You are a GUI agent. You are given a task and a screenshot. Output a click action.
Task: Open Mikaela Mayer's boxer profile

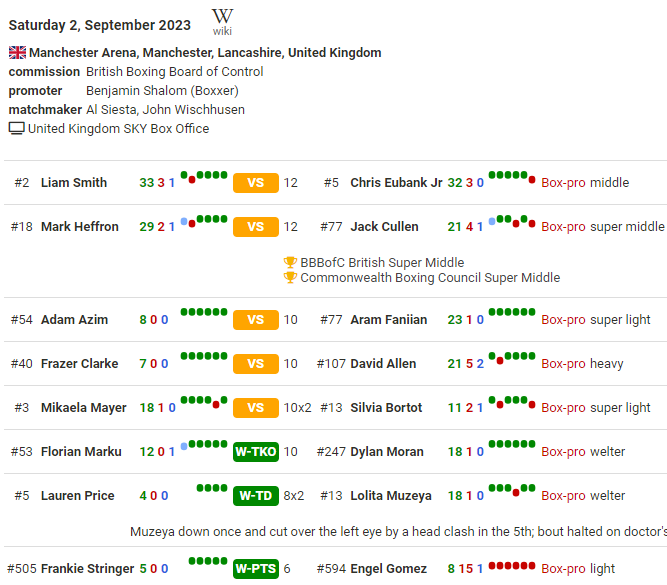84,407
